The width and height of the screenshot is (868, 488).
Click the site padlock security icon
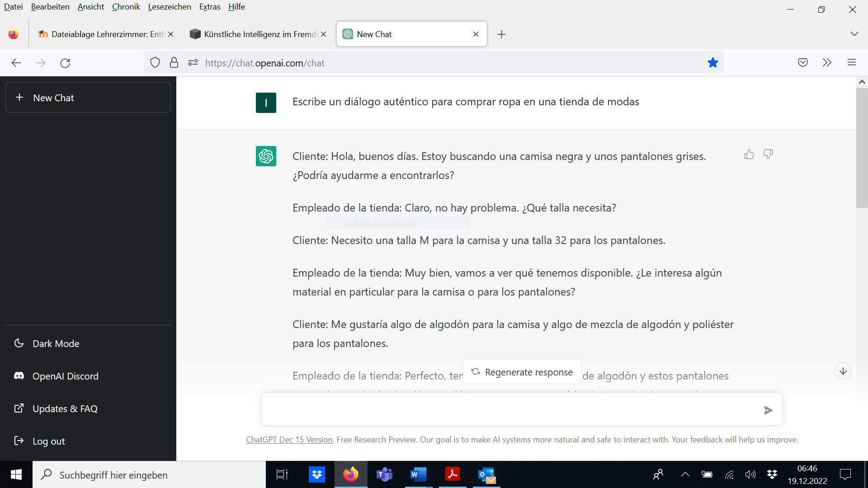(174, 63)
